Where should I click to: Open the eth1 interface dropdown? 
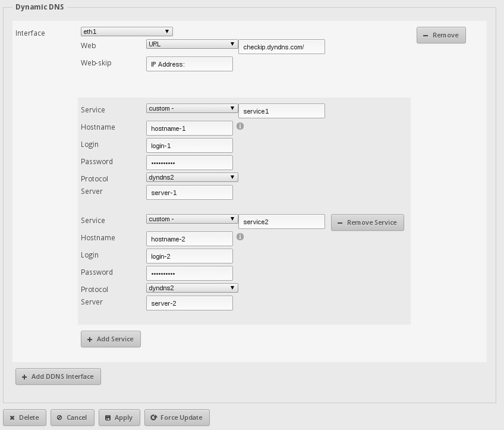(x=127, y=32)
